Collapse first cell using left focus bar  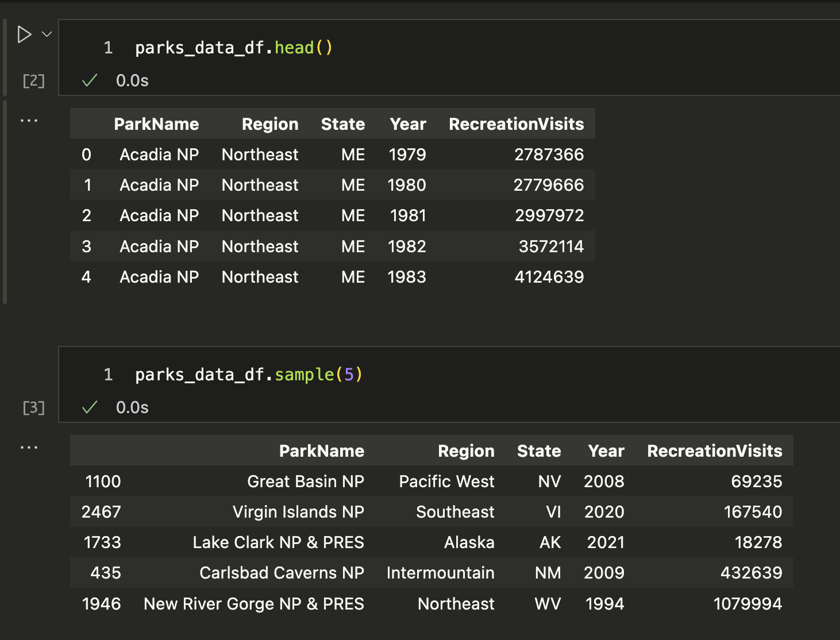tap(5, 57)
